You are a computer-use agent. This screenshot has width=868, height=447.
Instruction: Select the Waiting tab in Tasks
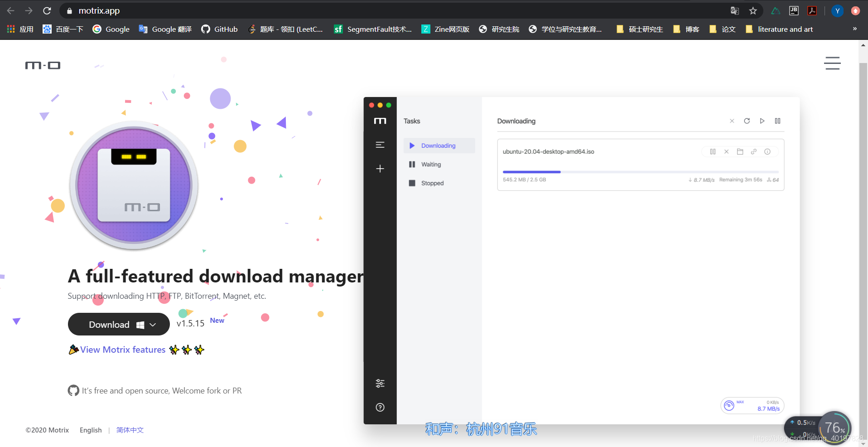tap(439, 165)
